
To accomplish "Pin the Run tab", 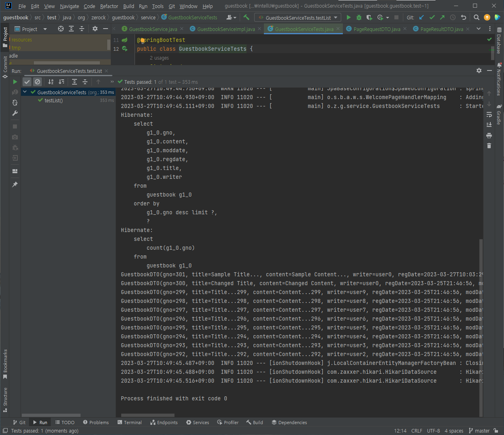I will tap(15, 184).
